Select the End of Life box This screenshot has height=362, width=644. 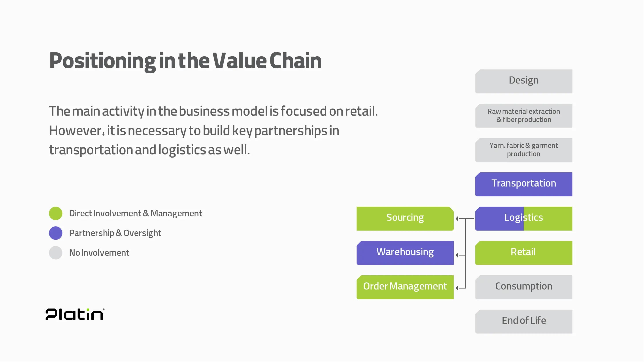(523, 321)
